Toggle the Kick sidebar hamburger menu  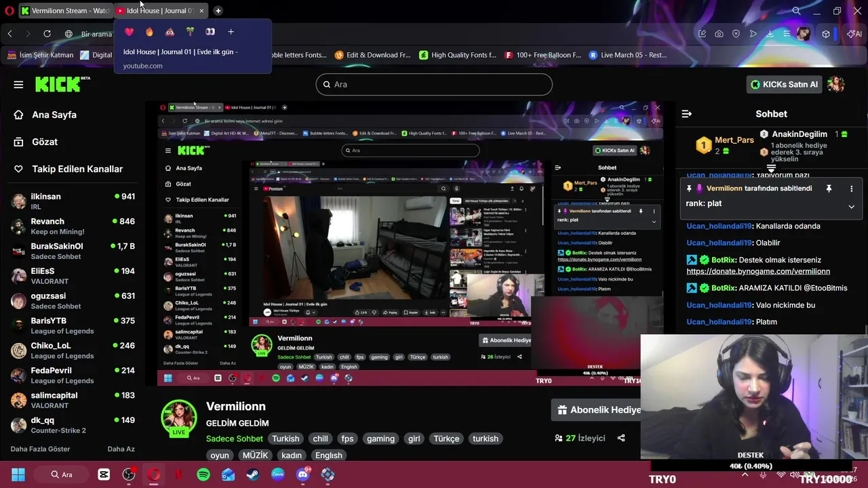tap(18, 84)
